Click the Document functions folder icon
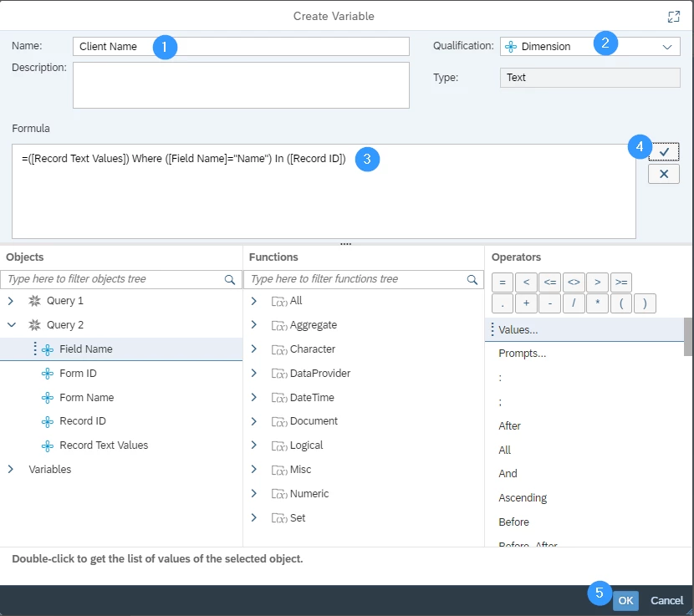 click(x=279, y=422)
